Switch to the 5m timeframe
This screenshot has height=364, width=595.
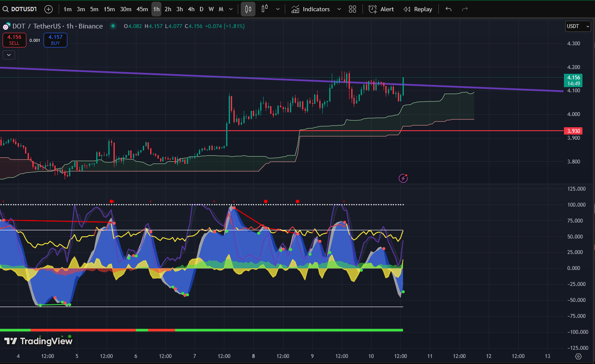94,9
